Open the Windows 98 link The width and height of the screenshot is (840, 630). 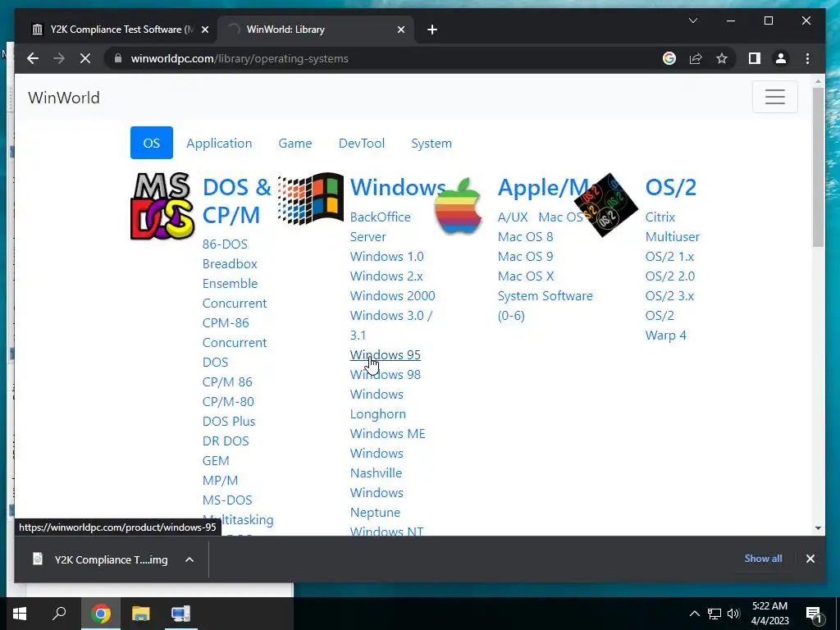(x=386, y=374)
